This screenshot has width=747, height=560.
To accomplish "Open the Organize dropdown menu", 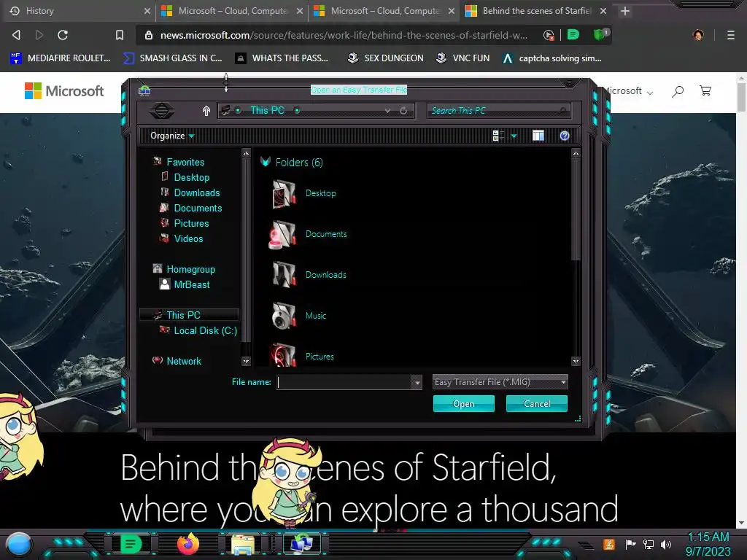I will (172, 136).
